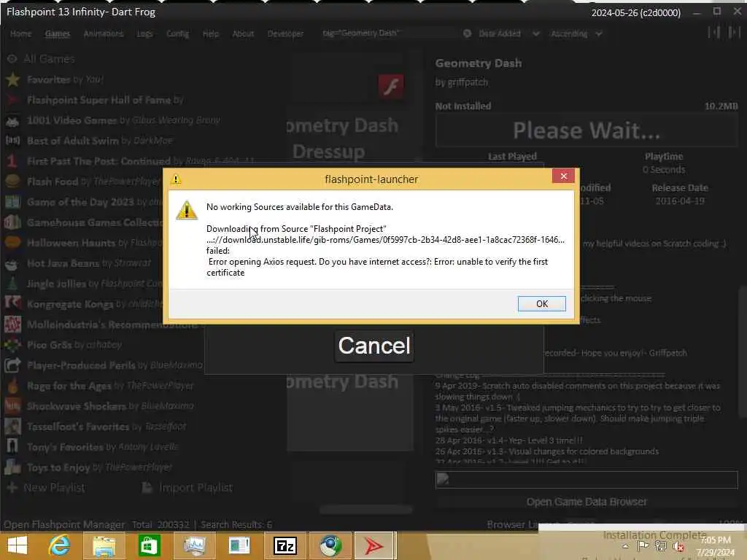Click Import Playlist
This screenshot has width=747, height=560.
[187, 488]
